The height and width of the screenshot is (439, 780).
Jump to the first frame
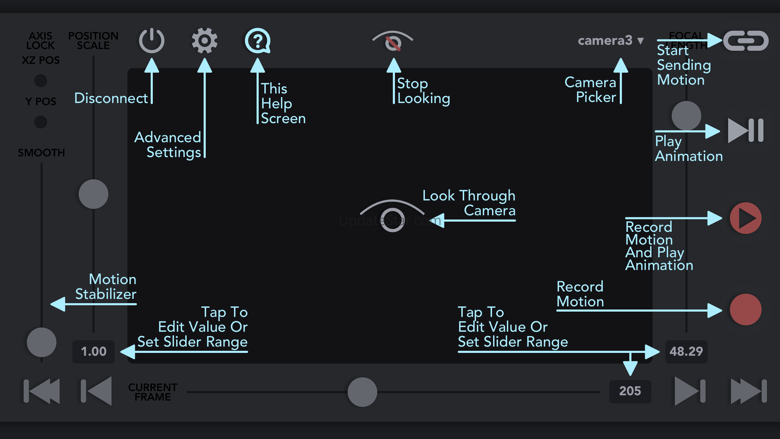click(41, 391)
